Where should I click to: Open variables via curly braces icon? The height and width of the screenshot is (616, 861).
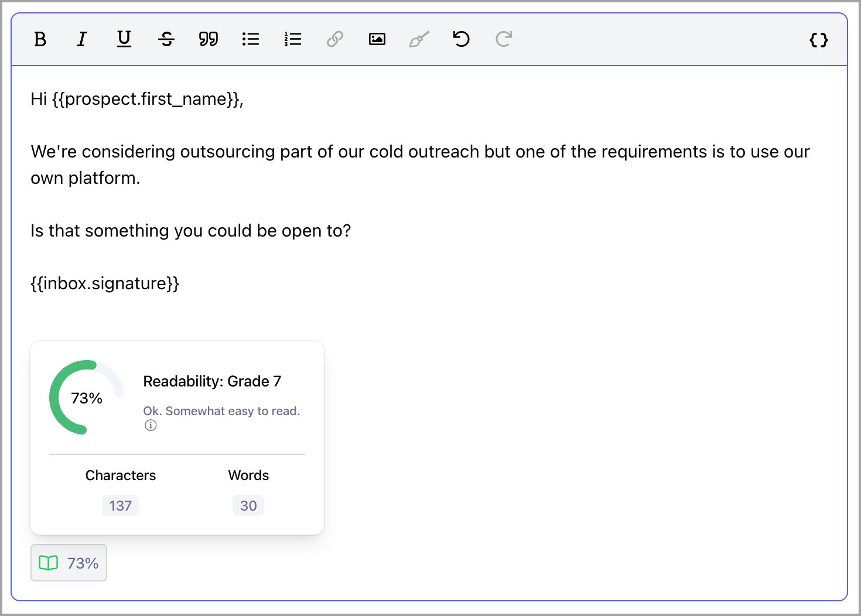tap(819, 40)
